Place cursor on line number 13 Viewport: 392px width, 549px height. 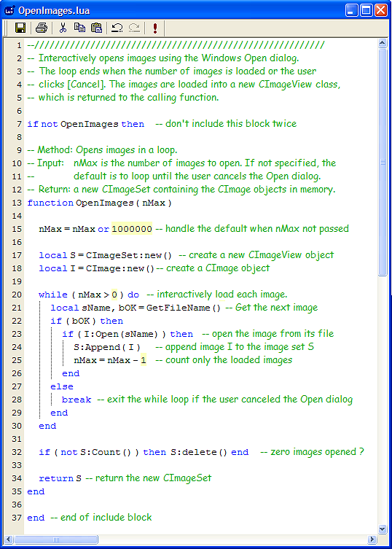click(17, 203)
